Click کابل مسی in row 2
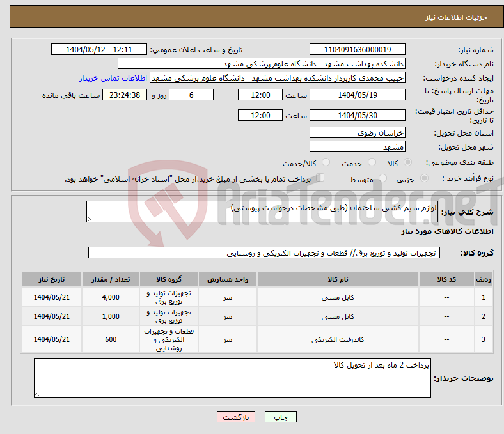504x434 pixels. pos(338,316)
